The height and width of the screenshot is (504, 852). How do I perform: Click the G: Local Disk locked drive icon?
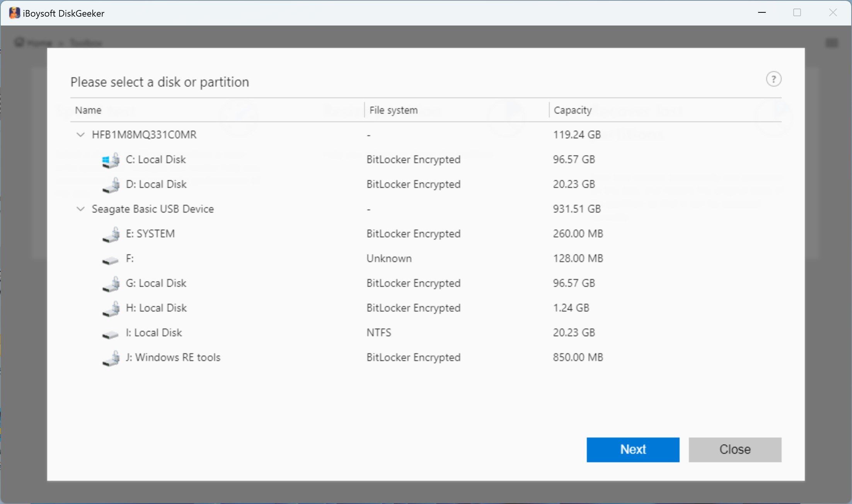tap(111, 284)
